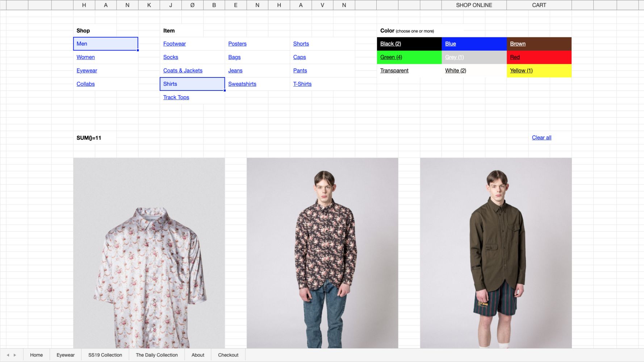The image size is (644, 362).
Task: Choose the White (2) color option
Action: pos(474,71)
